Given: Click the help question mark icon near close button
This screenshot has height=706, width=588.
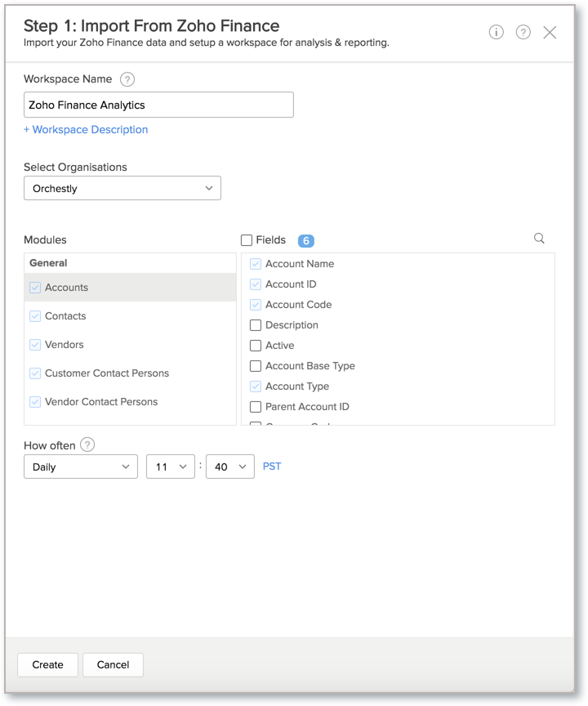Looking at the screenshot, I should [x=523, y=32].
